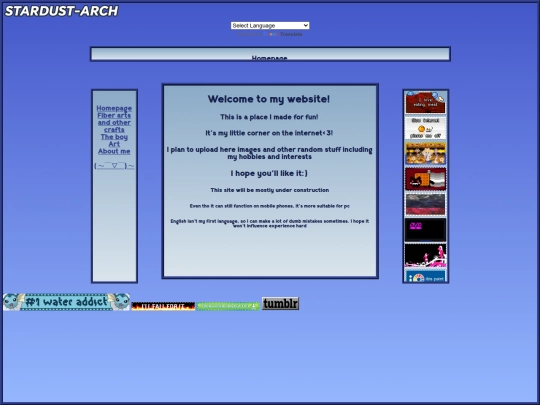540x405 pixels.
Task: Click the black cat waffle stamp
Action: pos(425,179)
